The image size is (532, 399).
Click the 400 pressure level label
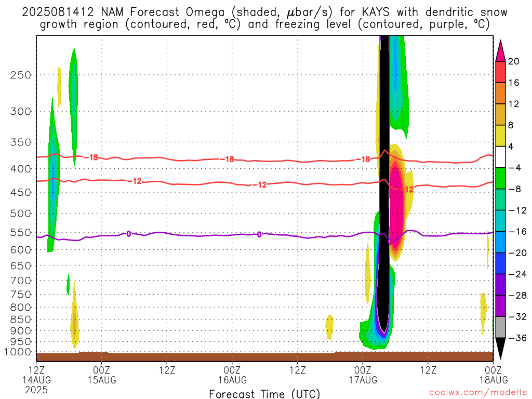coord(21,169)
